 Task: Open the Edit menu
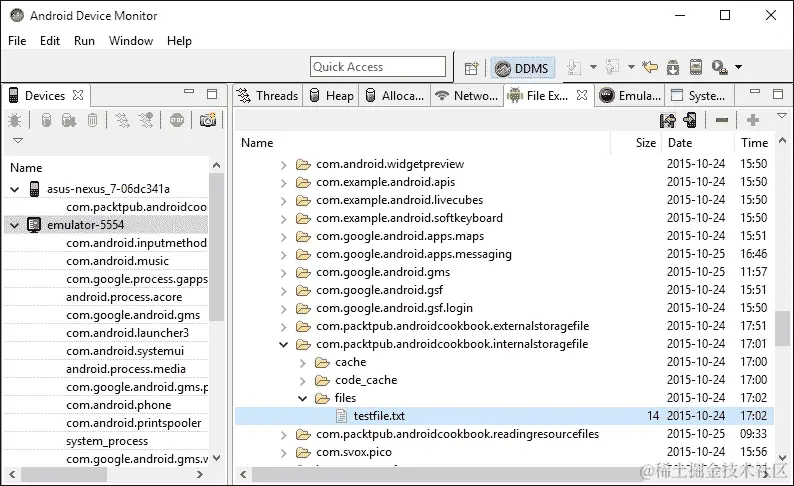pyautogui.click(x=50, y=41)
